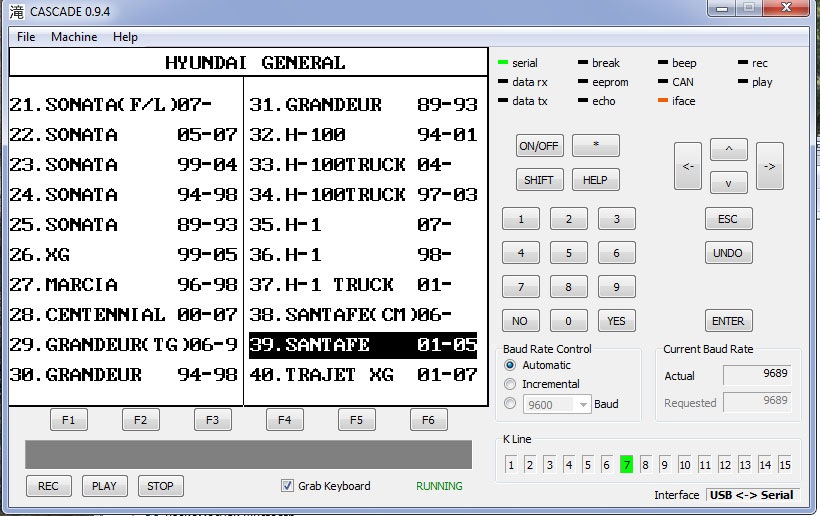Click the left arrow key button
This screenshot has height=516, width=820.
click(688, 166)
